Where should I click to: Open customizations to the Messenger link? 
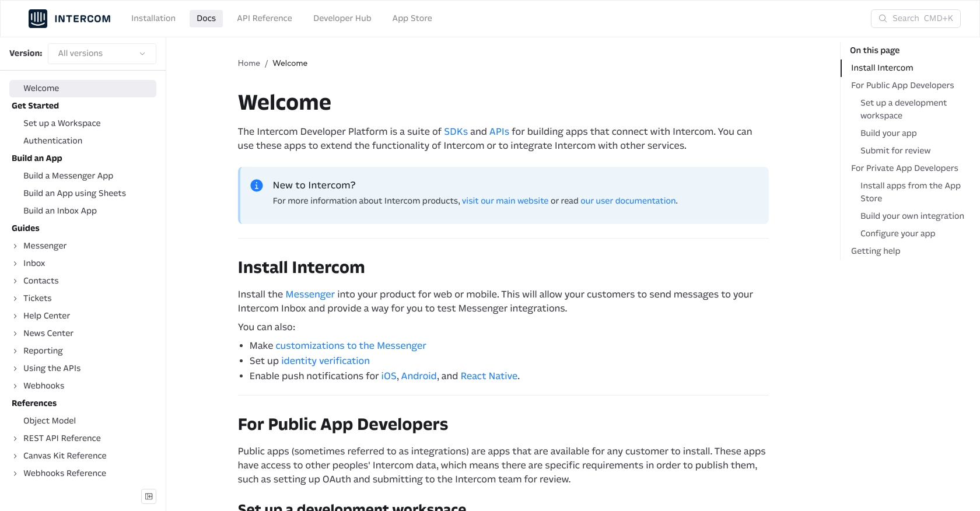(351, 346)
